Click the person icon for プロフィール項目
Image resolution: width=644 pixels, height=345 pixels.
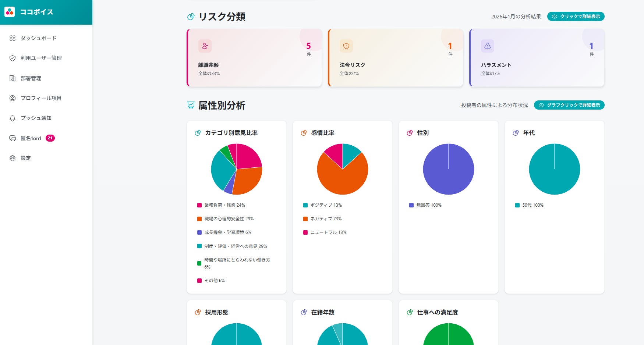pos(13,98)
